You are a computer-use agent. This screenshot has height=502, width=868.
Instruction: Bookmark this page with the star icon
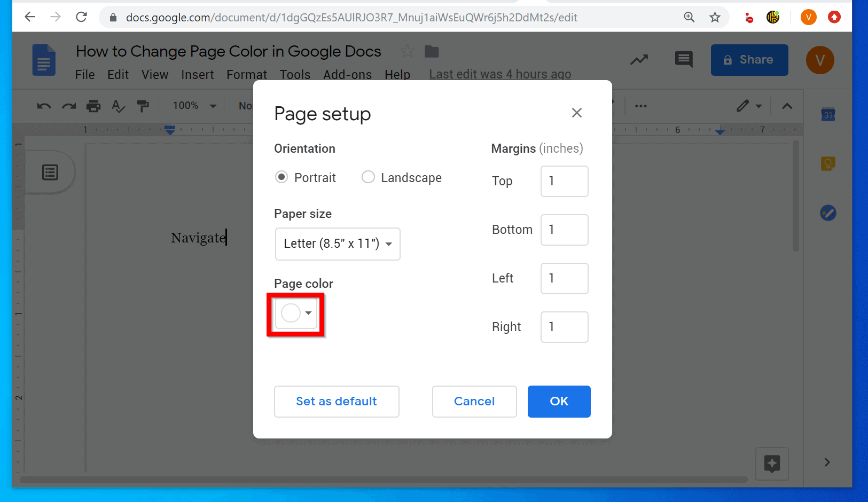tap(715, 17)
